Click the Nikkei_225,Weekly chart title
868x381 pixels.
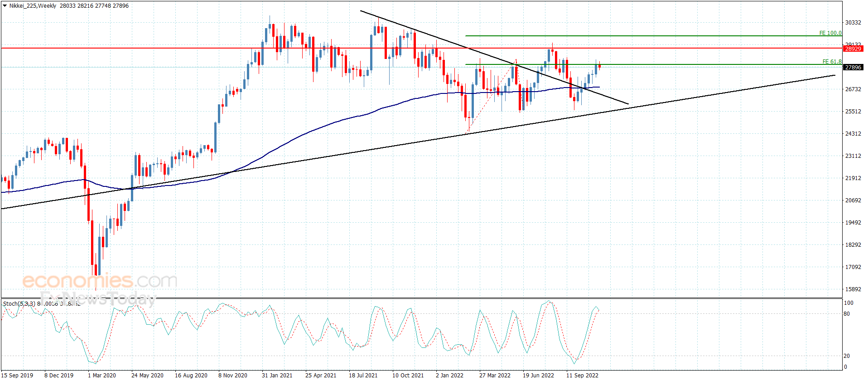coord(33,6)
